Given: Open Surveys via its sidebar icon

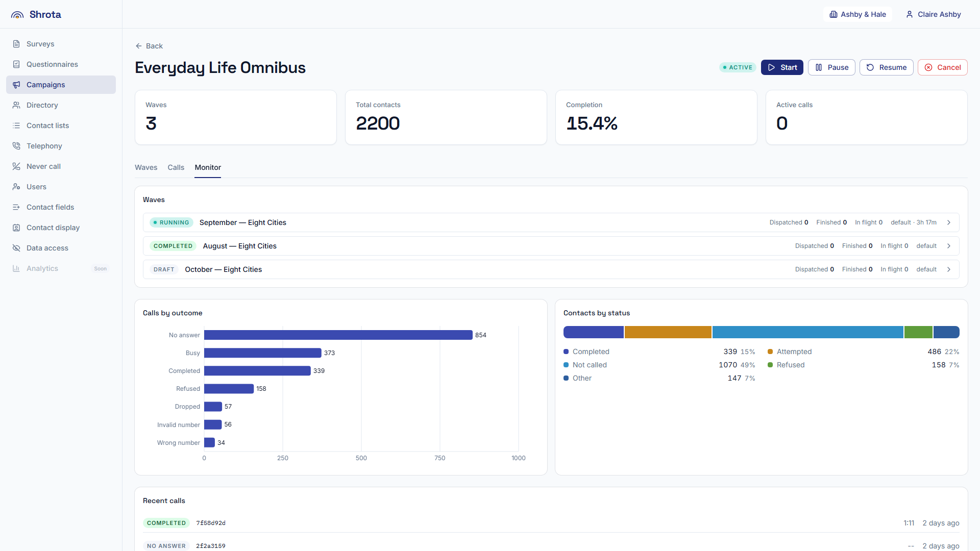Looking at the screenshot, I should pos(16,44).
